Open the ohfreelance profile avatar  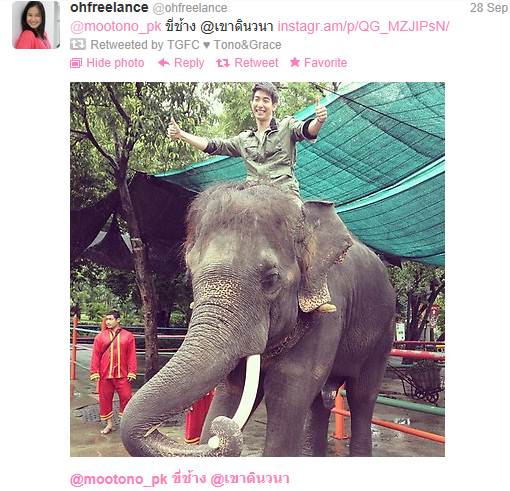36,25
